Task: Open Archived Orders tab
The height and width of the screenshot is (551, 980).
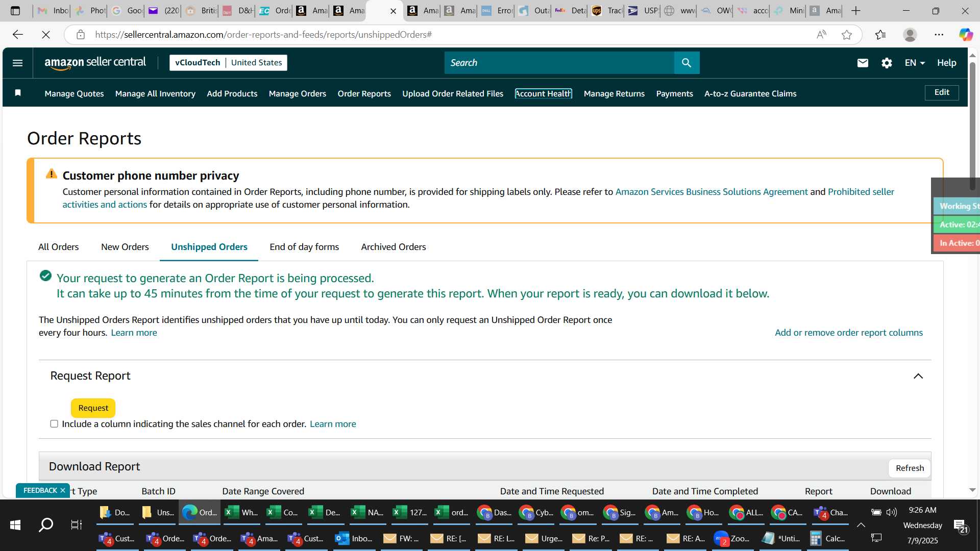Action: click(394, 247)
